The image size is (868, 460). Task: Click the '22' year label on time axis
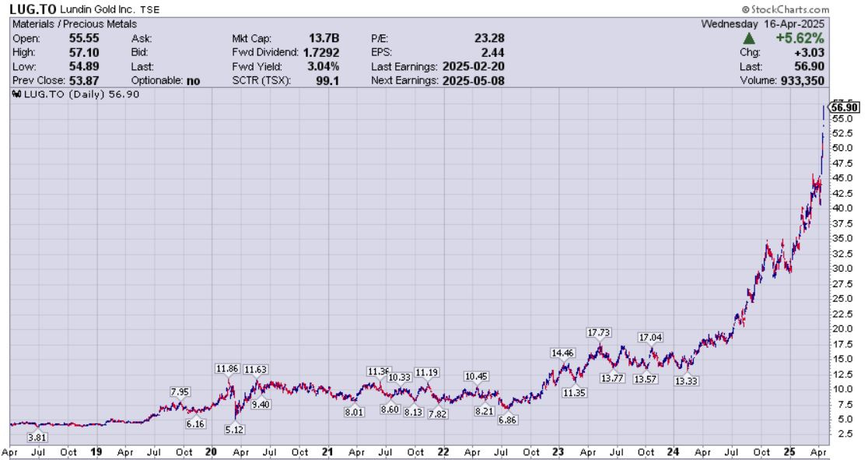tap(443, 452)
